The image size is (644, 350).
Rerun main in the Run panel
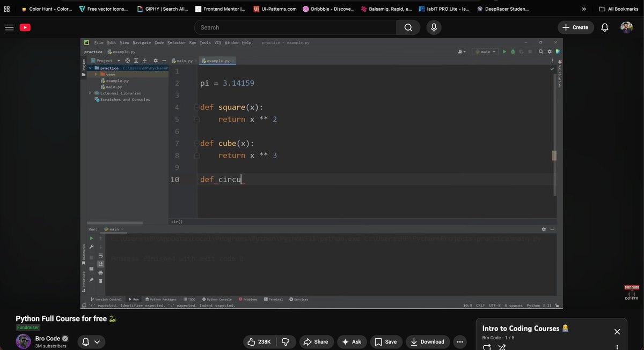point(91,238)
